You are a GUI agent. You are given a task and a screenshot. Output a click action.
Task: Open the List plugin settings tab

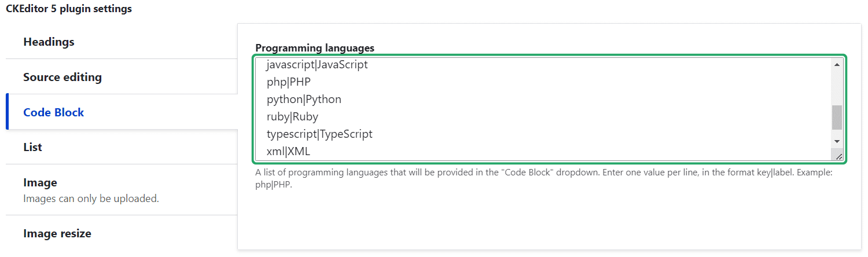[x=33, y=147]
